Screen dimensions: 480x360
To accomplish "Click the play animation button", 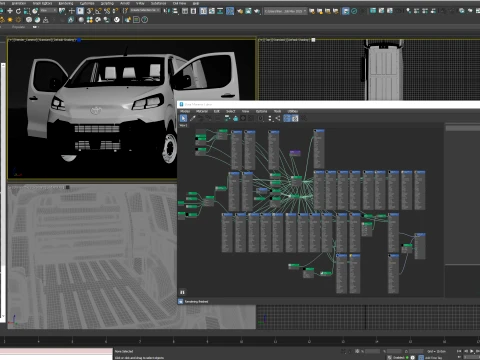I will (x=472, y=351).
